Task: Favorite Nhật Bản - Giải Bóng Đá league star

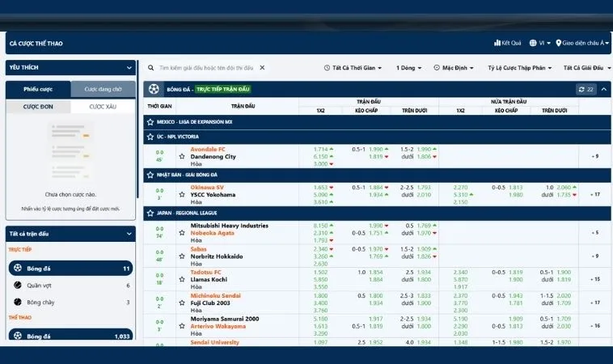Action: tap(150, 175)
